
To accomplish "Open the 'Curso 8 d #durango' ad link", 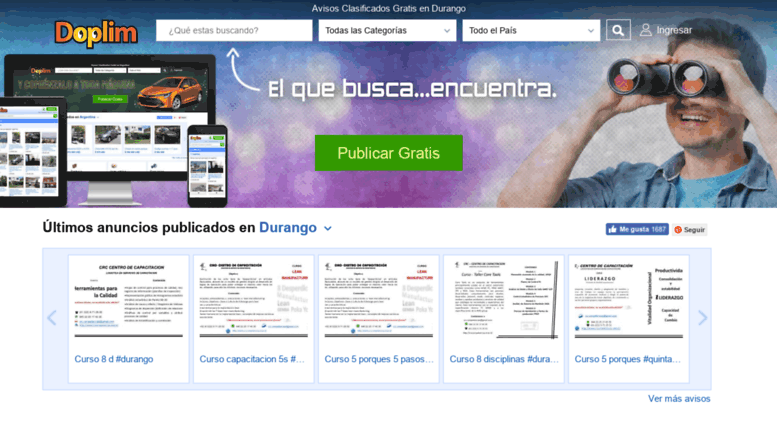I will tap(113, 359).
